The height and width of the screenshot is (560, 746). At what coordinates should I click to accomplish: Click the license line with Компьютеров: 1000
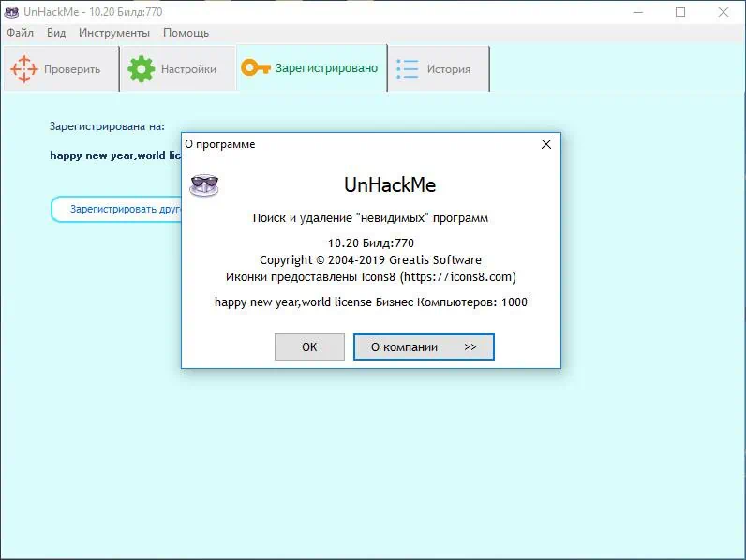tap(370, 302)
